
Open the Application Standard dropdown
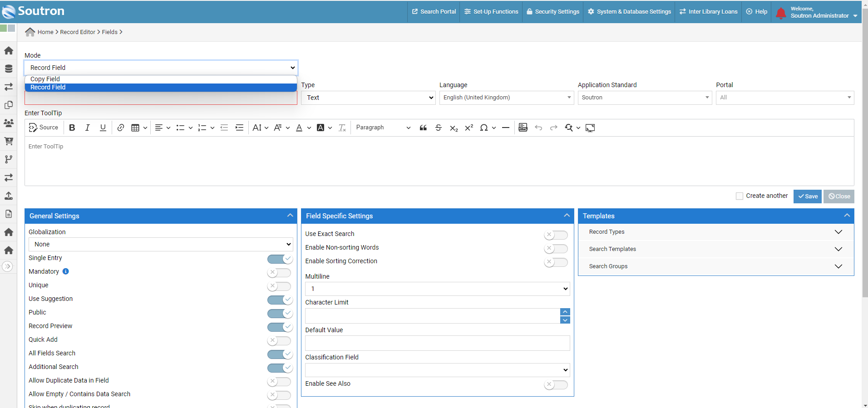point(645,98)
